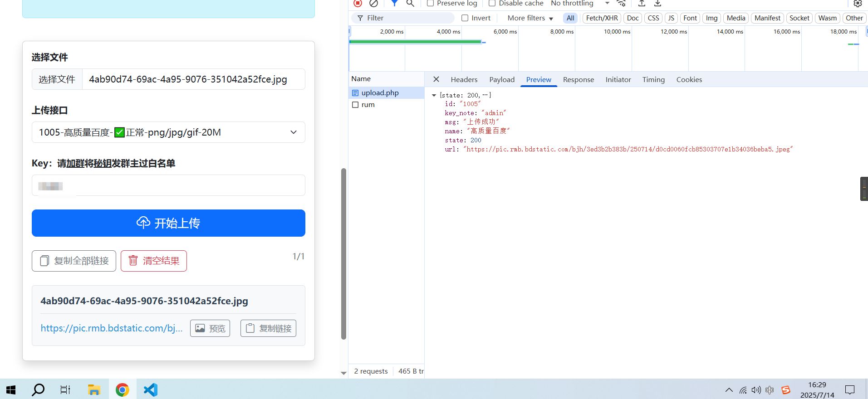The height and width of the screenshot is (399, 868).
Task: Stop recording network log
Action: pos(358,3)
